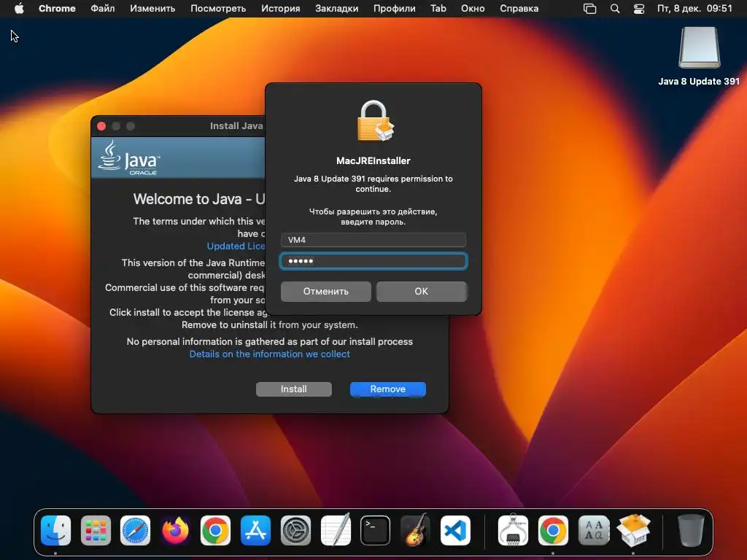This screenshot has height=560, width=747.
Task: Open Launchpad in the Dock
Action: point(96,531)
